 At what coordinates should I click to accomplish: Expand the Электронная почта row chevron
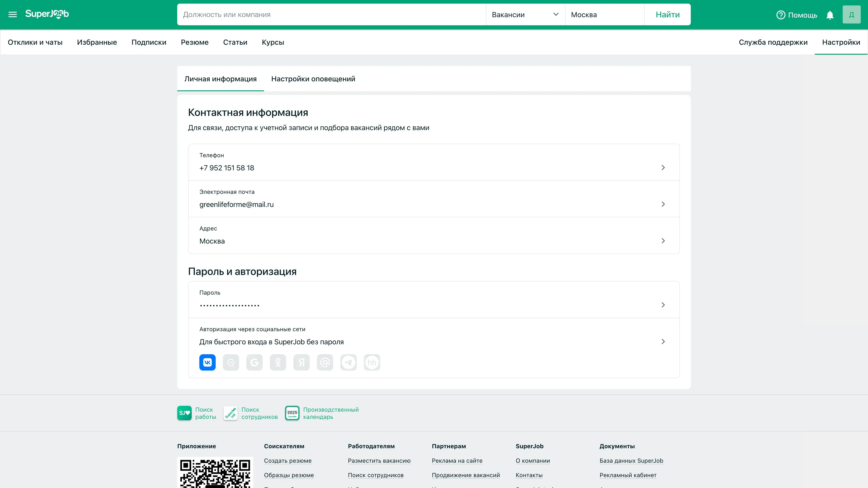663,204
